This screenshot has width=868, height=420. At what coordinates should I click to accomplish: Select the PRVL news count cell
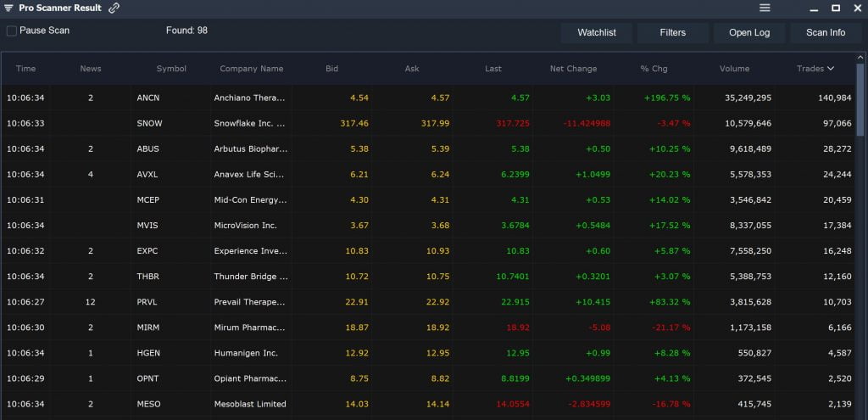91,302
